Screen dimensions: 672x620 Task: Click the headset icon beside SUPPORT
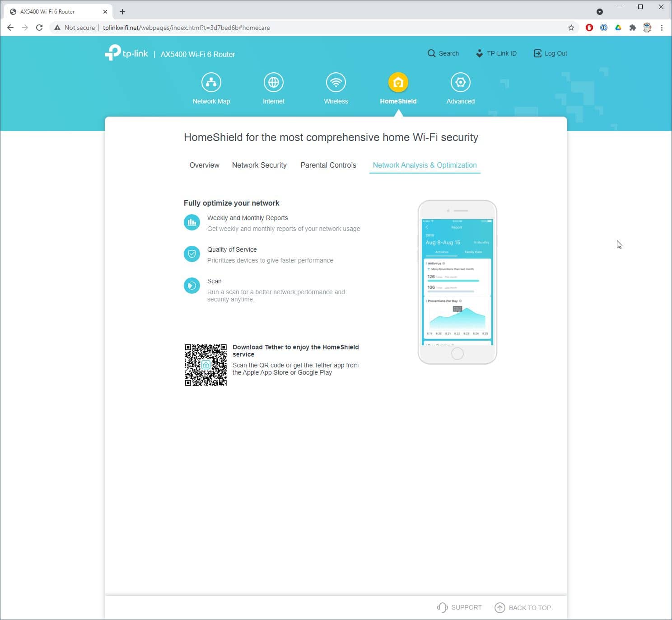pyautogui.click(x=442, y=608)
